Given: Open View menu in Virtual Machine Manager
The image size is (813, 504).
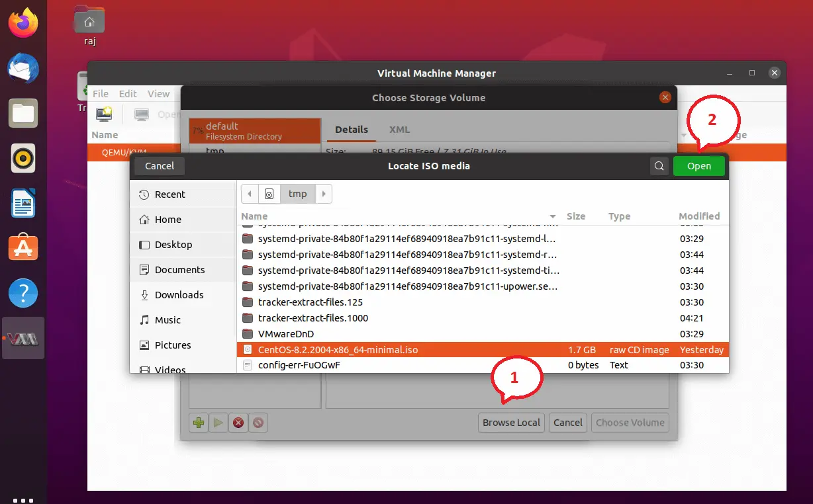Looking at the screenshot, I should point(158,94).
